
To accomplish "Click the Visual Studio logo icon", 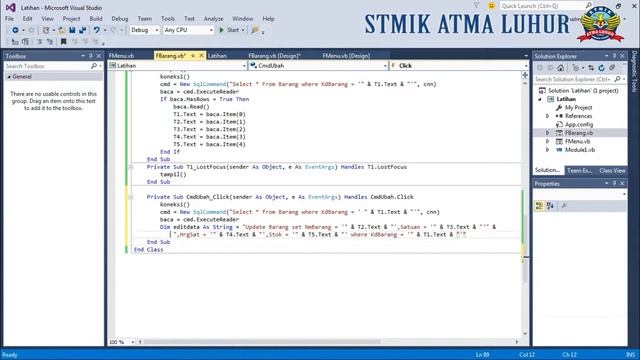I will point(11,7).
